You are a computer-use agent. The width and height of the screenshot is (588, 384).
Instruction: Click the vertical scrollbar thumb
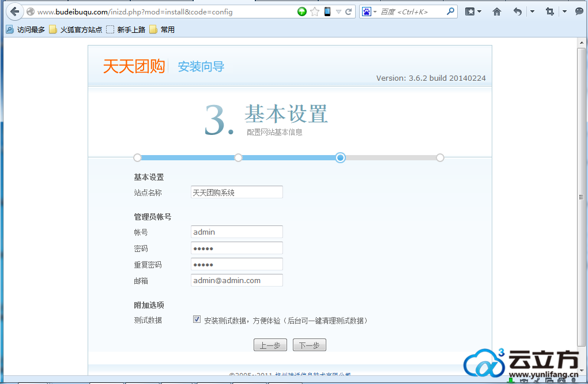tap(582, 197)
